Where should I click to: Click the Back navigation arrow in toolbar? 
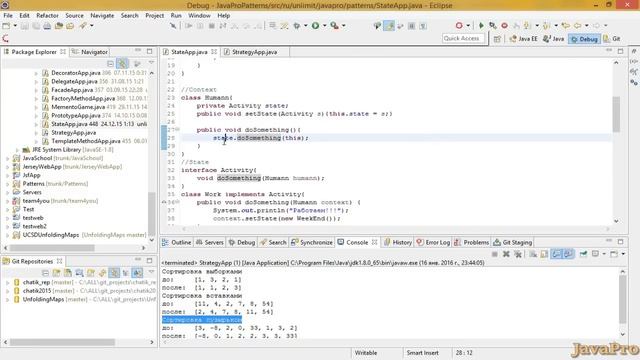[577, 26]
